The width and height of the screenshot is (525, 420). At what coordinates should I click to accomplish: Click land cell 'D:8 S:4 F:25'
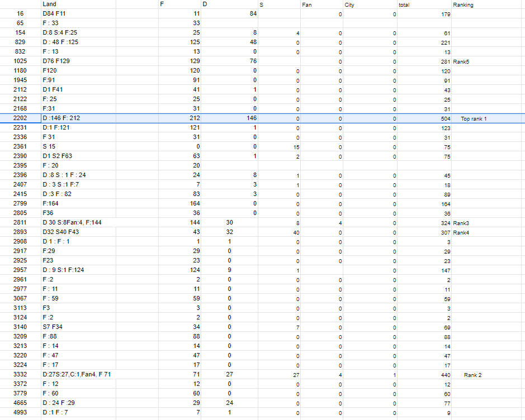click(79, 32)
